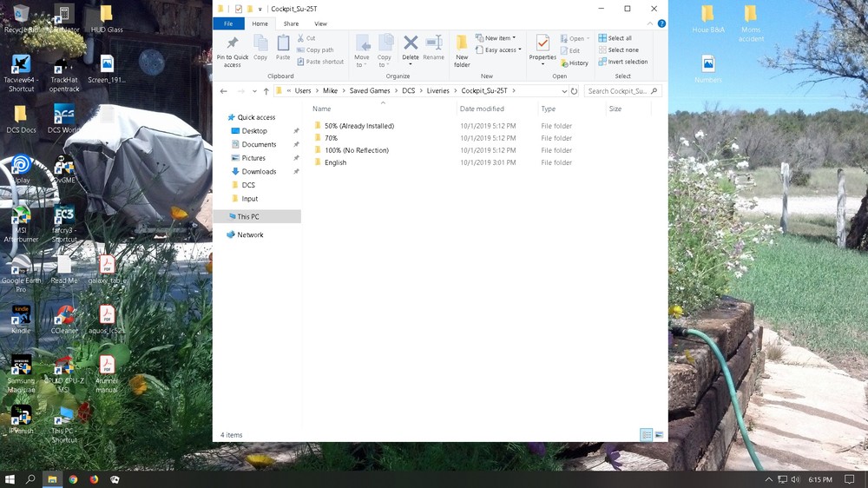Open the Move to dropdown

(x=362, y=51)
